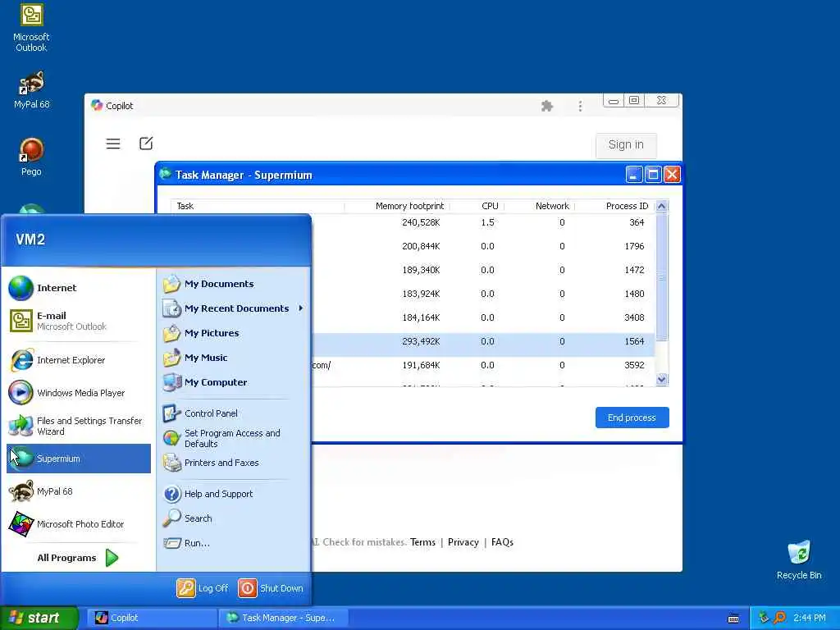
Task: Sort by Memory footprint column
Action: coord(397,206)
